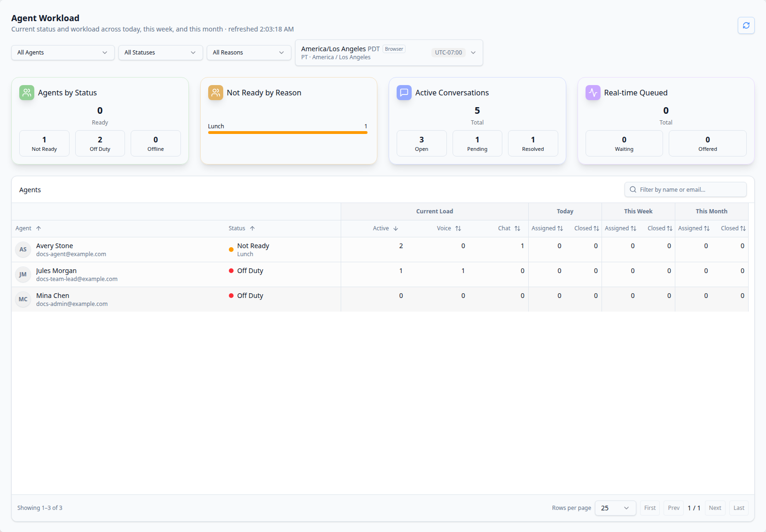The height and width of the screenshot is (532, 766).
Task: Go to the Next page
Action: [715, 508]
